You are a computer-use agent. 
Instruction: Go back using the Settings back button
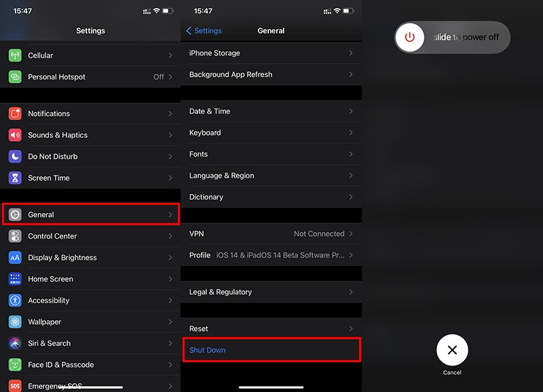204,31
